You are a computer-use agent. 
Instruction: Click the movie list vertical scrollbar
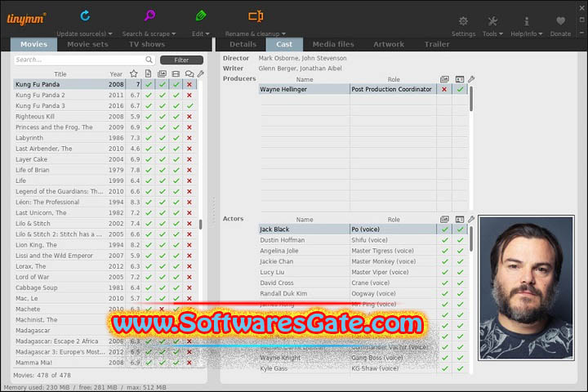(201, 224)
